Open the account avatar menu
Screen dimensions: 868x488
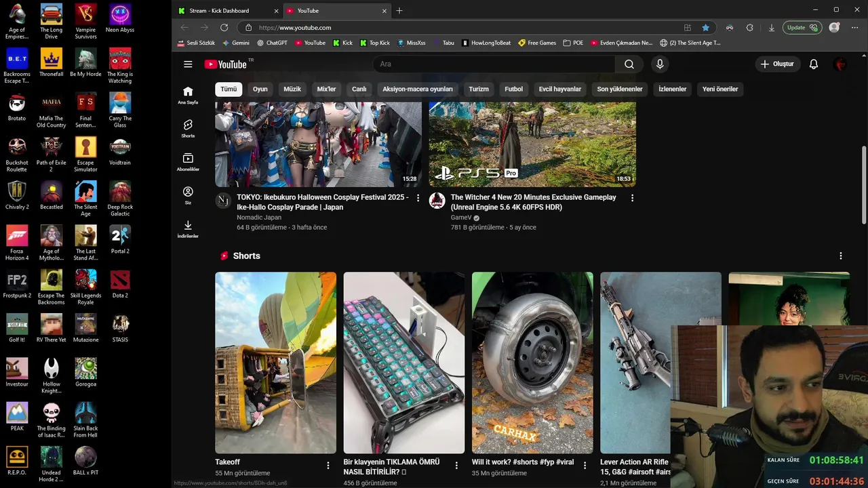(840, 64)
